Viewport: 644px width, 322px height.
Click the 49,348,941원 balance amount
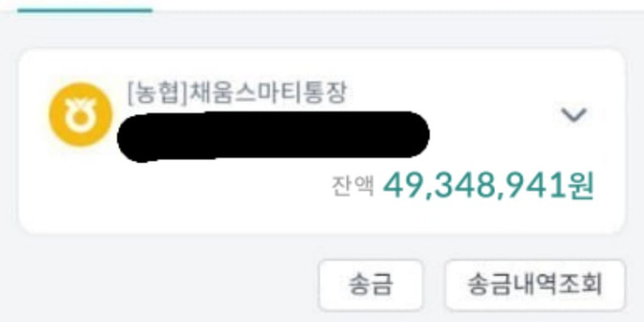pos(489,186)
